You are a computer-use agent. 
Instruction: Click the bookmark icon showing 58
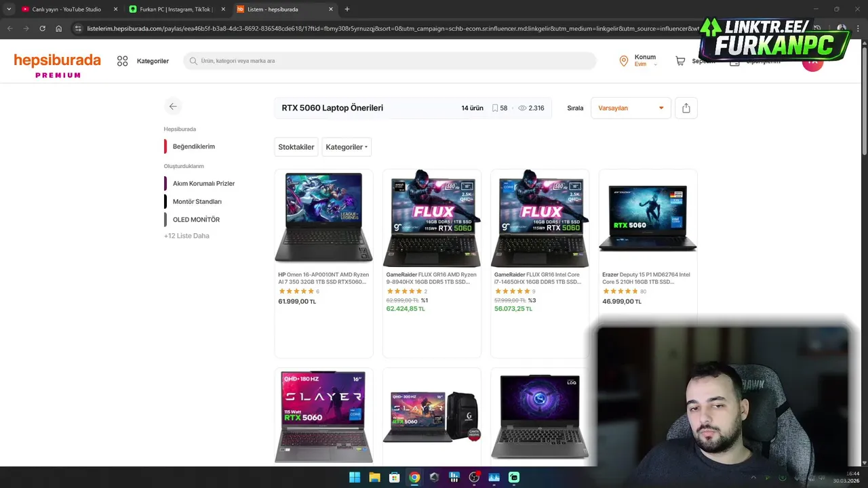495,108
